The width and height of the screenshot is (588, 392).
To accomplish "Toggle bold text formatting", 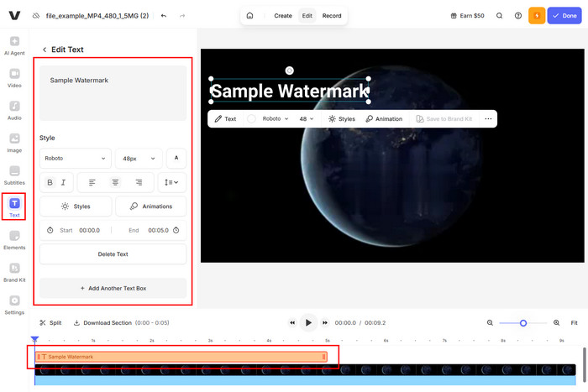I will tap(50, 182).
